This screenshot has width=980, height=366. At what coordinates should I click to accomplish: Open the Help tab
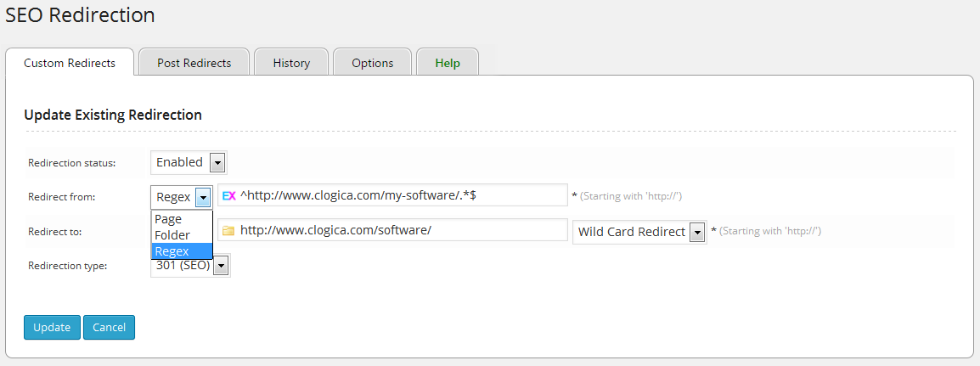448,63
